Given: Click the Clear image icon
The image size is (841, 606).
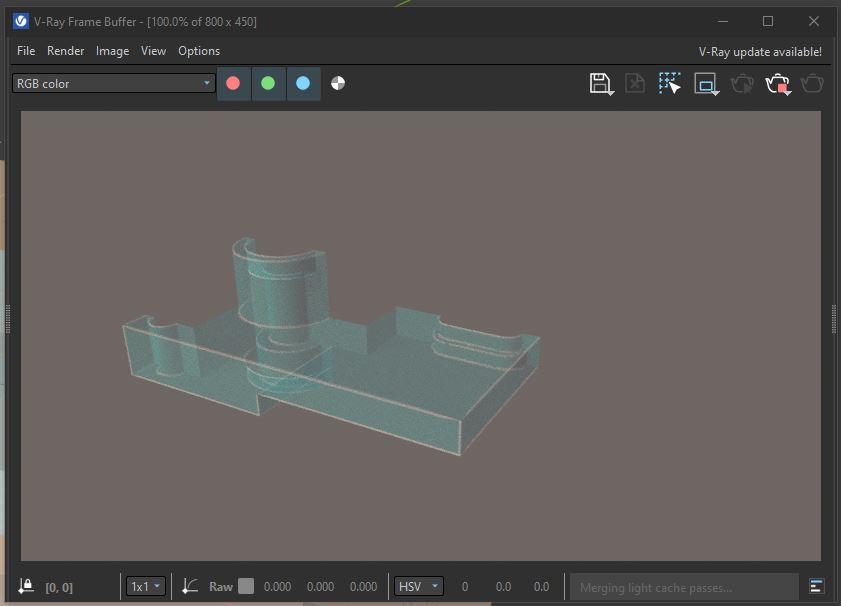Looking at the screenshot, I should click(635, 84).
